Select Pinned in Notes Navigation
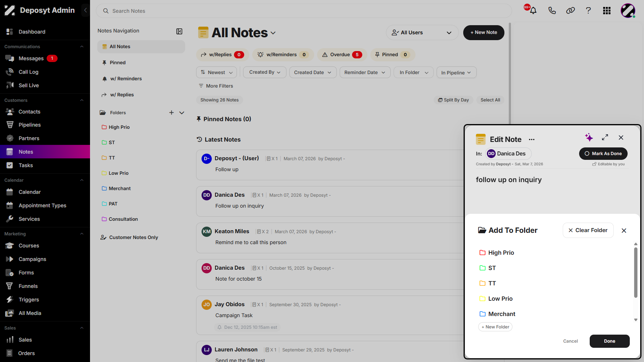The width and height of the screenshot is (644, 362). coord(141,63)
